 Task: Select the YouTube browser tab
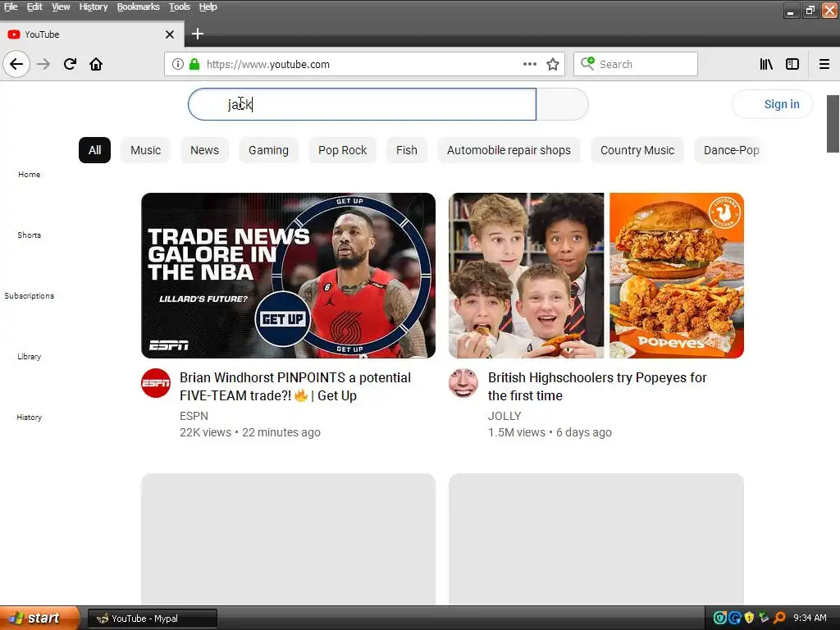[x=92, y=34]
